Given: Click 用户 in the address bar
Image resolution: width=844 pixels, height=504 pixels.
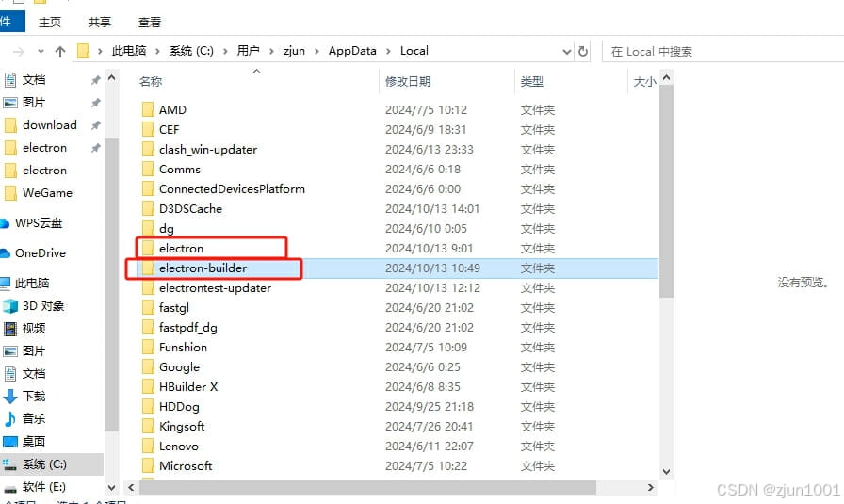Looking at the screenshot, I should (248, 51).
